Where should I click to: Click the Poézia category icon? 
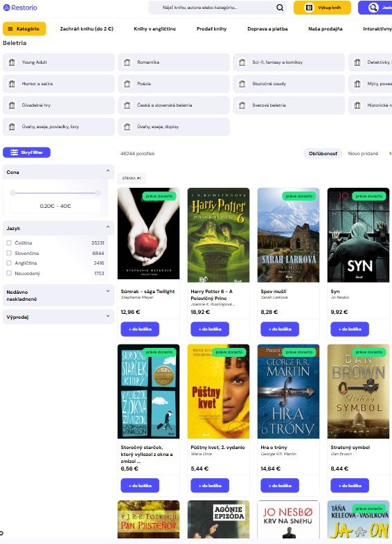tap(127, 84)
